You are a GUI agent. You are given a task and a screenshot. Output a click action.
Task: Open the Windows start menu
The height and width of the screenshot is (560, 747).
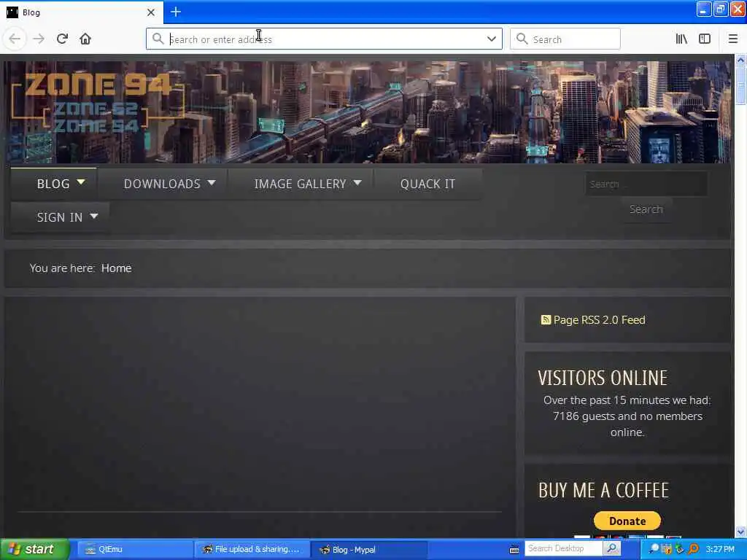34,549
